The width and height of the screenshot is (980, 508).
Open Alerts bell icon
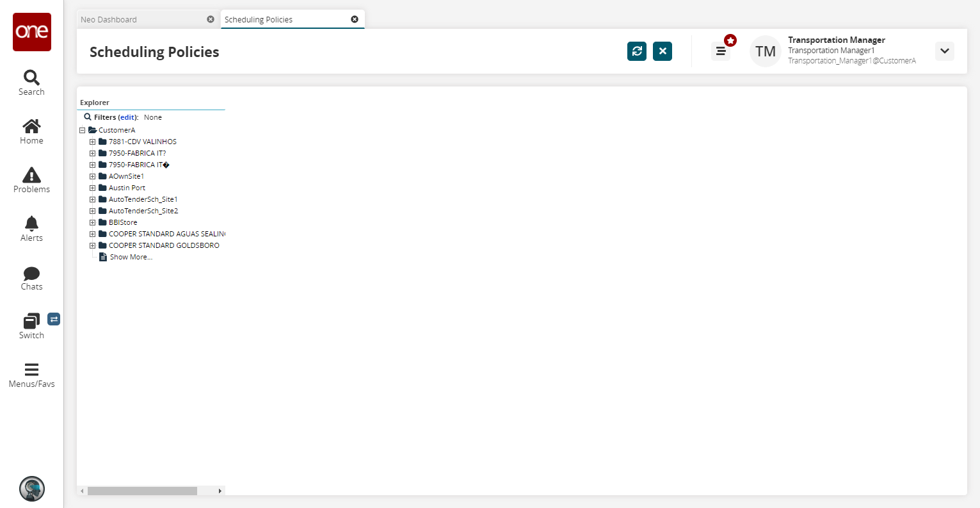click(31, 223)
